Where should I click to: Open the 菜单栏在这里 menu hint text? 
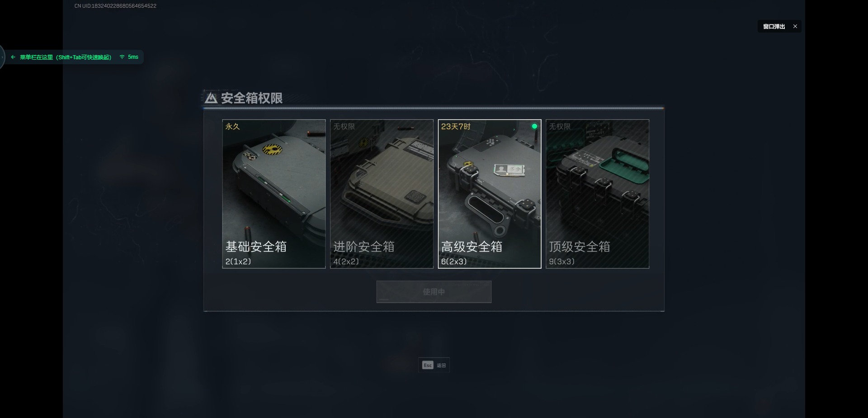[66, 57]
